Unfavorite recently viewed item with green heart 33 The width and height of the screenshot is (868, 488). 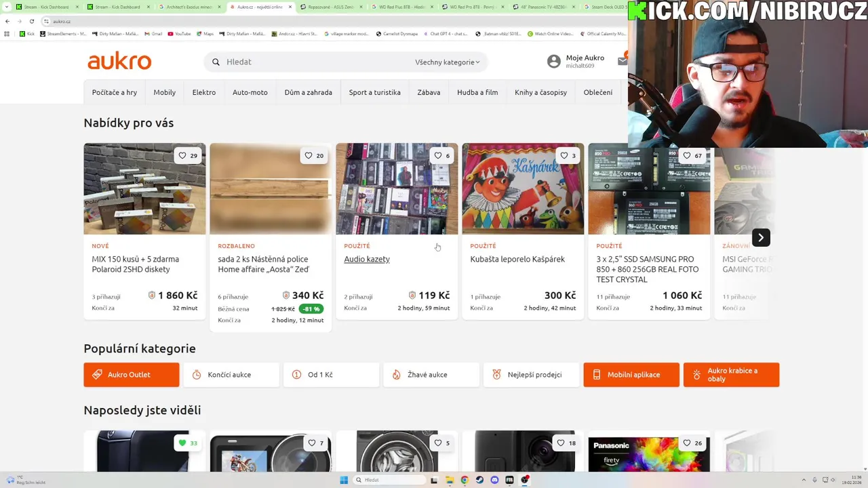coord(188,443)
